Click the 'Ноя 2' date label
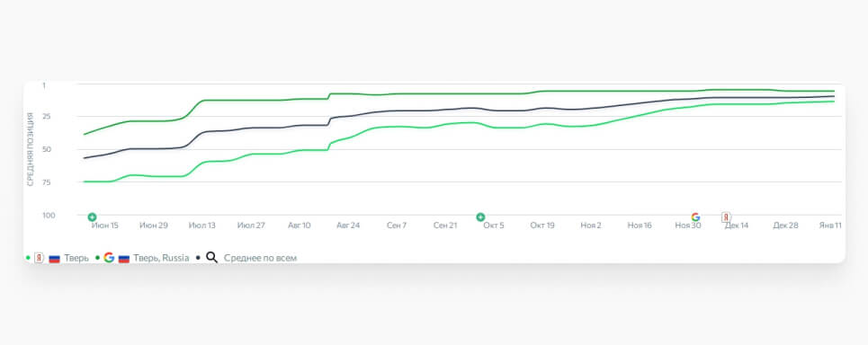Viewport: 868px width, 345px height. pos(591,226)
